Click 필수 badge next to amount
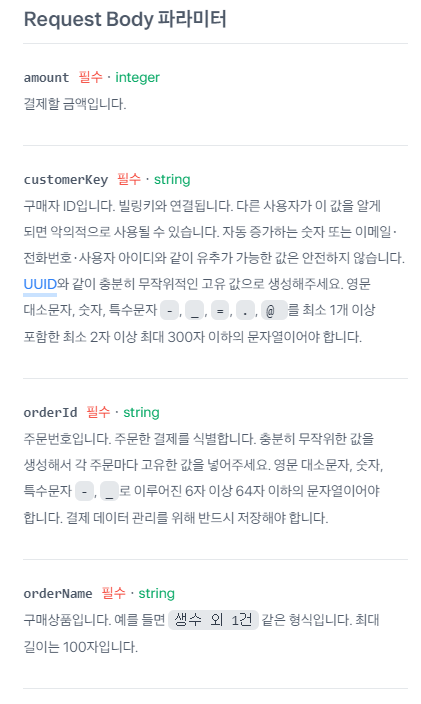 [90, 77]
